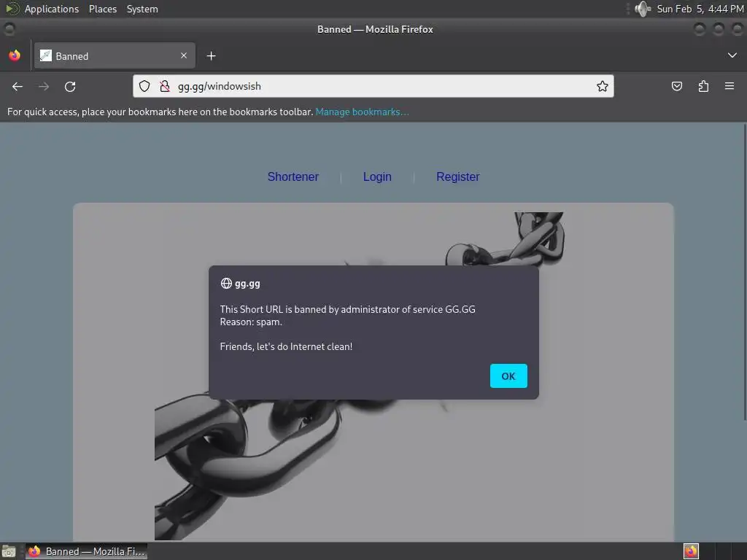
Task: Open the Firefox hamburger application menu
Action: click(729, 86)
